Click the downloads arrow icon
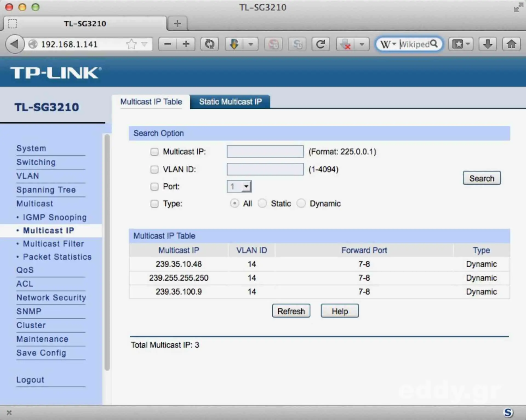 [488, 44]
